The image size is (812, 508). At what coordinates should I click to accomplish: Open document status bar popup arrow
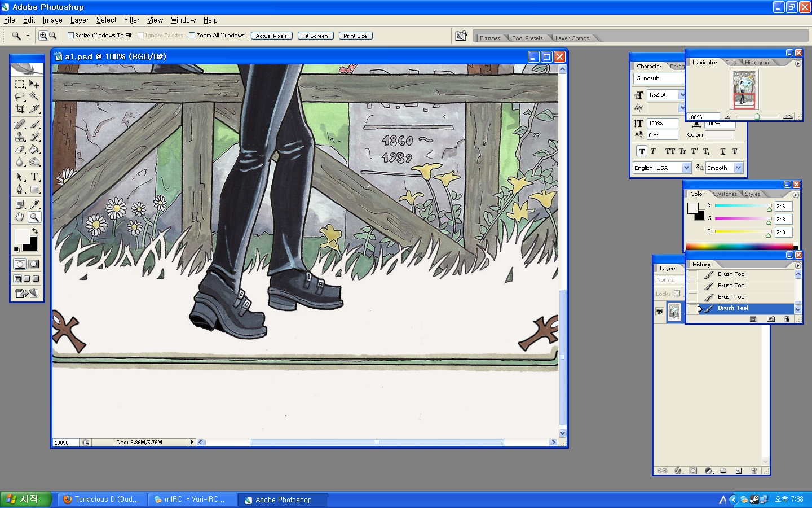click(x=192, y=443)
